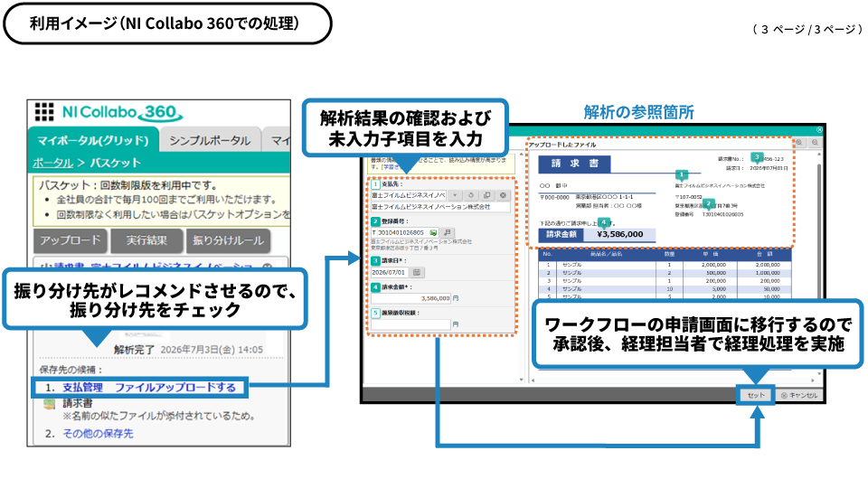The image size is (868, 488).
Task: Click the 源泉徴収税額 input field
Action: (x=410, y=324)
